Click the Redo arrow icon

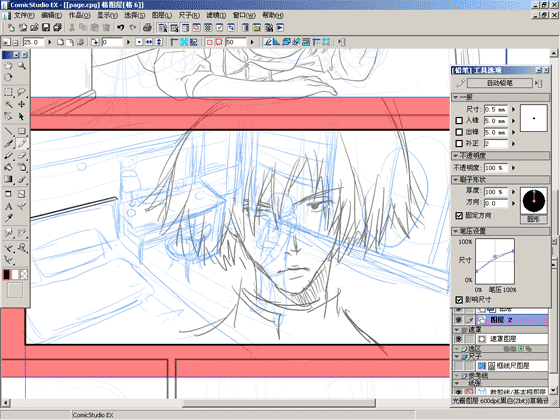(x=133, y=28)
